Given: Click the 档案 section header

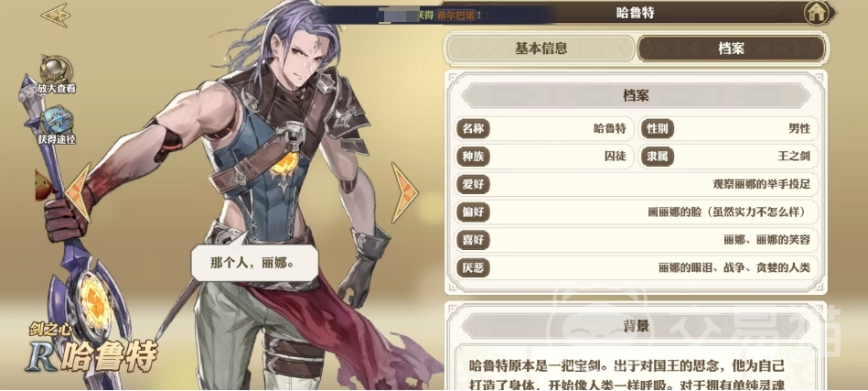Looking at the screenshot, I should pyautogui.click(x=636, y=95).
